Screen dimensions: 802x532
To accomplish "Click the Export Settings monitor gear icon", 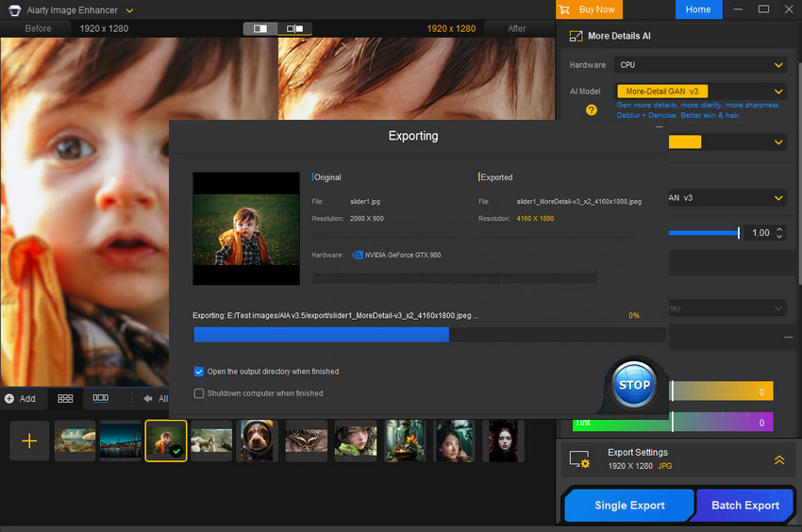I will click(x=579, y=458).
